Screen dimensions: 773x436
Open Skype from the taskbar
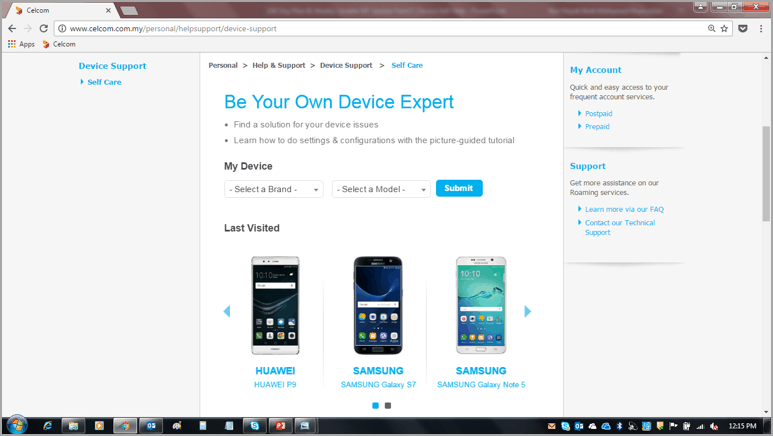click(254, 426)
